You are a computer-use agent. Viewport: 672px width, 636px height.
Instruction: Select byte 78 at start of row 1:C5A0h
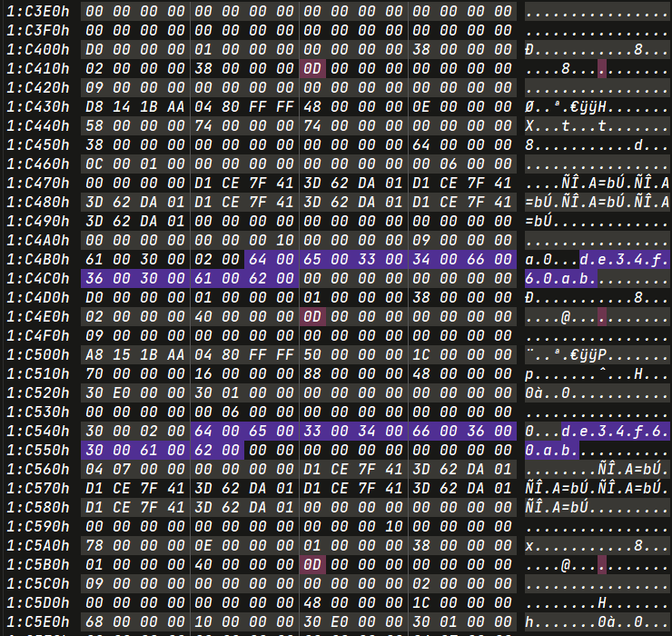pos(94,546)
